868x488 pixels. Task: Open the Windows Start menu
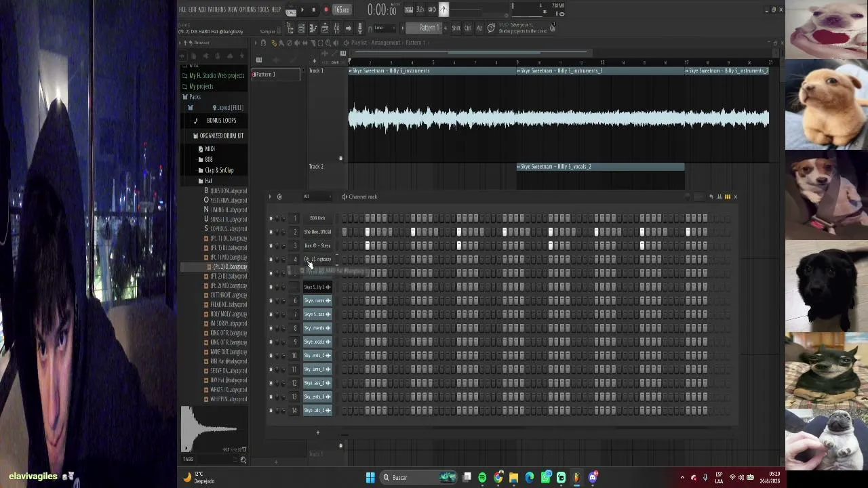tap(370, 478)
